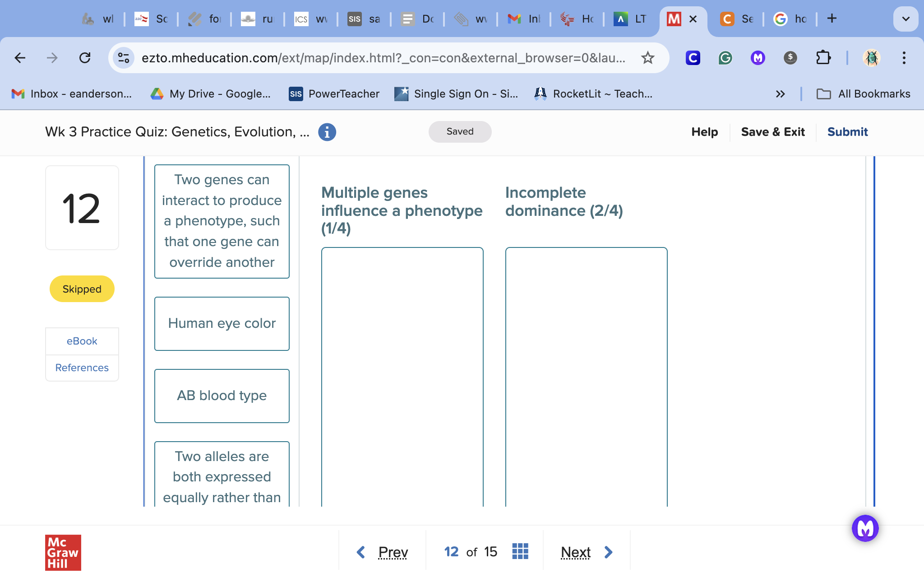The image size is (924, 578).
Task: Select the 'Human eye color' card
Action: point(222,323)
